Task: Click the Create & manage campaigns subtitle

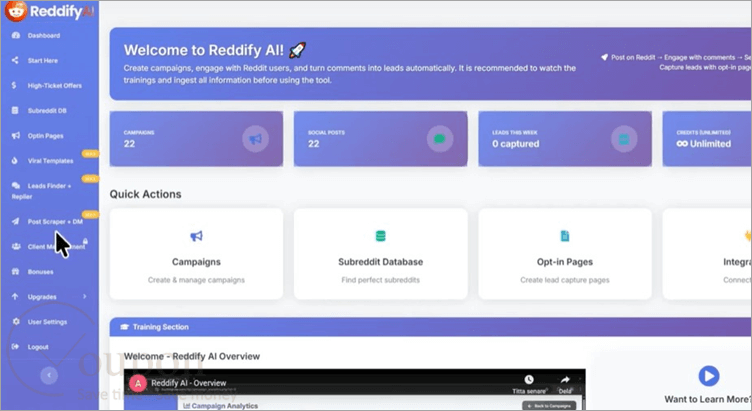Action: click(196, 280)
